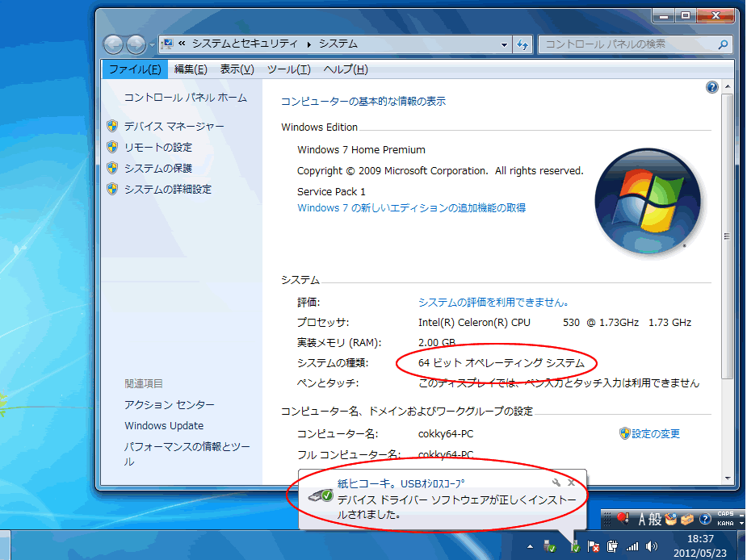Click shield icon beside システムの保護
This screenshot has width=747, height=560.
112,168
